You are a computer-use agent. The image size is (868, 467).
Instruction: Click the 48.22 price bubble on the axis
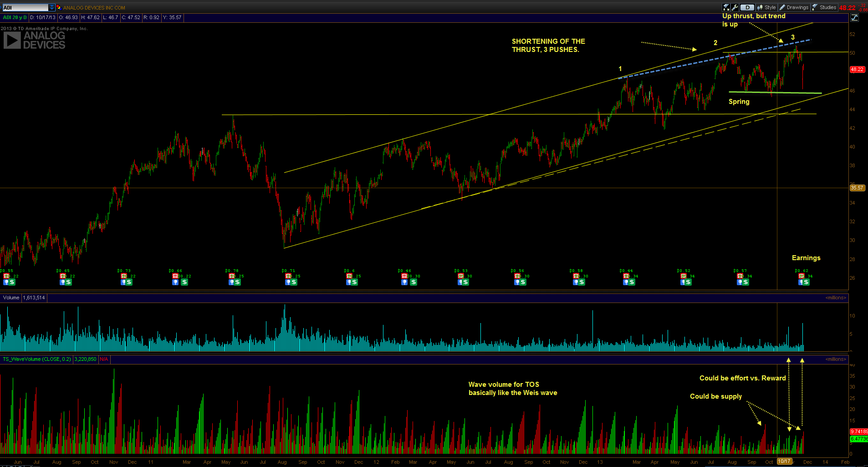[x=857, y=69]
